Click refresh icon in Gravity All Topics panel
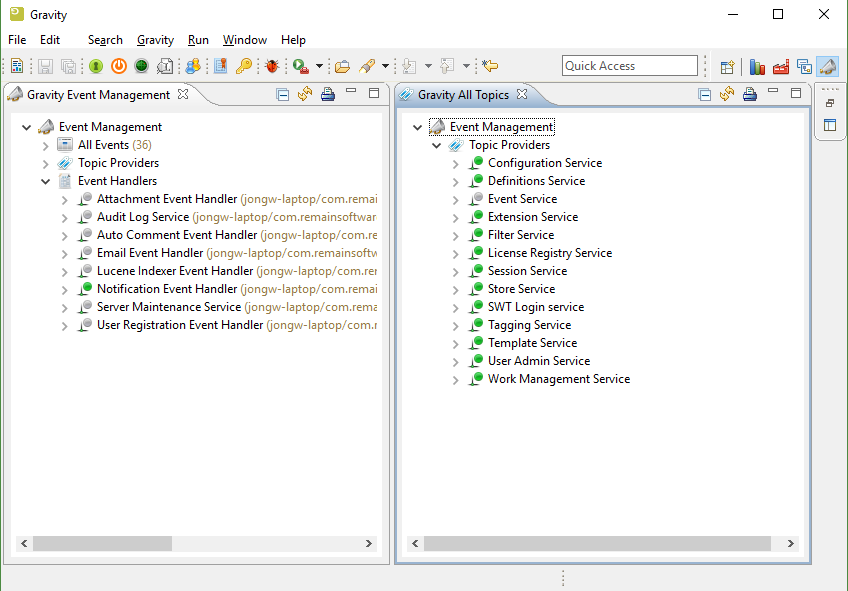 click(x=727, y=94)
